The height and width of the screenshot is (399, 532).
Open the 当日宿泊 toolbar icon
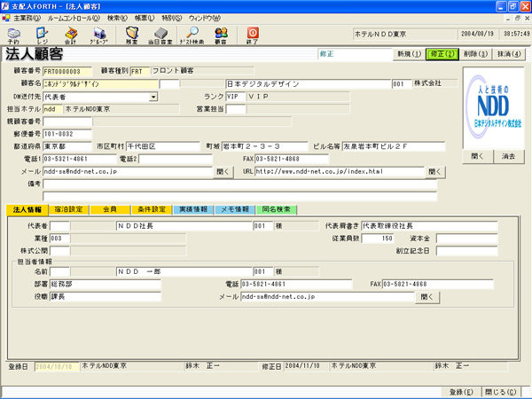click(x=161, y=35)
